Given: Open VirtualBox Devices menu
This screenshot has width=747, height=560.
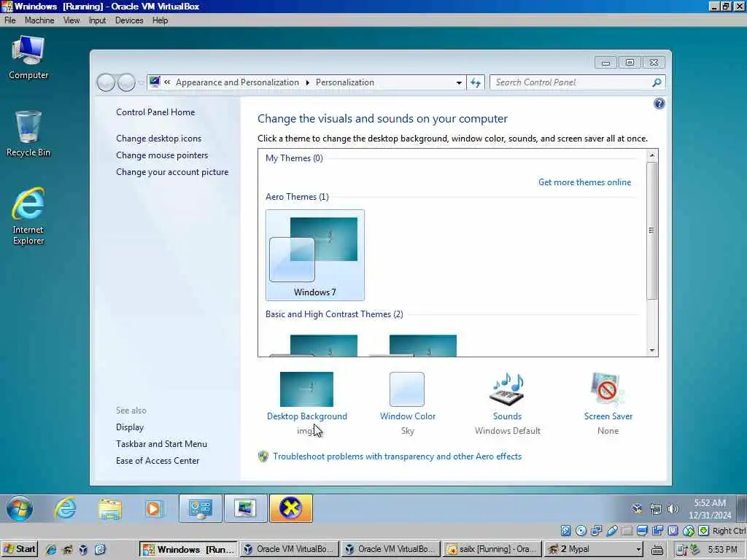Looking at the screenshot, I should [x=129, y=20].
